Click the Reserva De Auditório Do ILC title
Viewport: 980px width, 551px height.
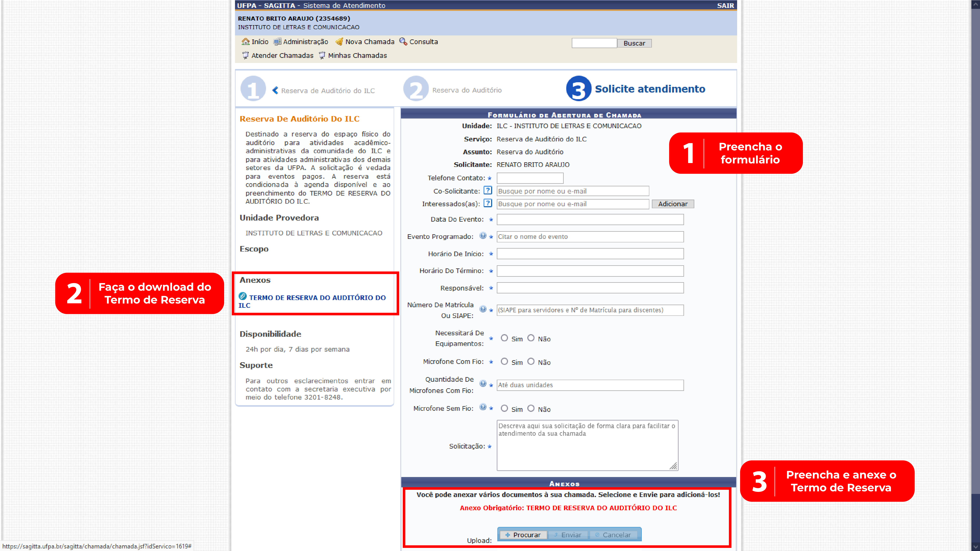click(299, 119)
